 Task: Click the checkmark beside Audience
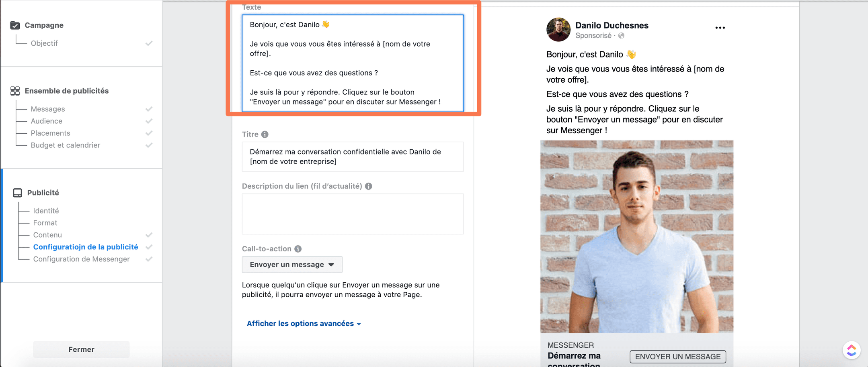[x=149, y=121]
